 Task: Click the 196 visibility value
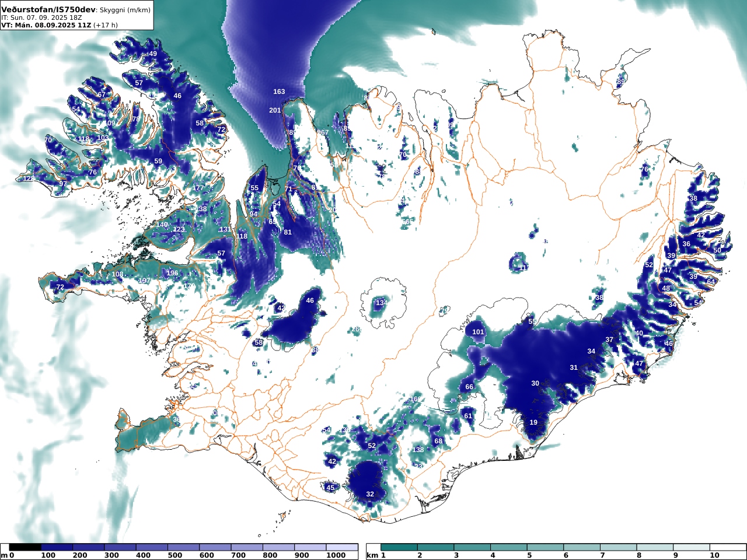point(172,273)
